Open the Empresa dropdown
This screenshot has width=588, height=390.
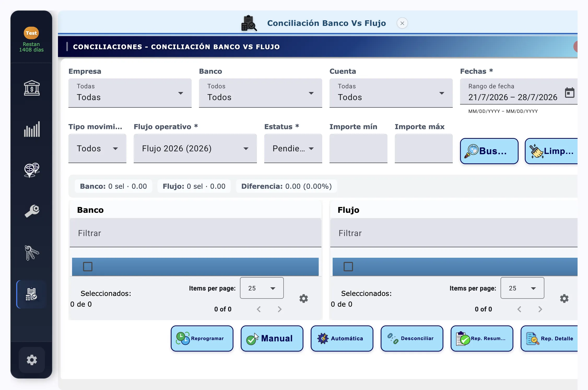click(x=130, y=93)
